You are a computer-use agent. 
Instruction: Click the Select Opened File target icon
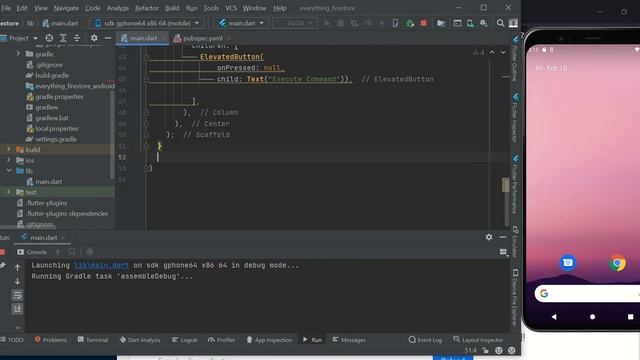click(49, 38)
